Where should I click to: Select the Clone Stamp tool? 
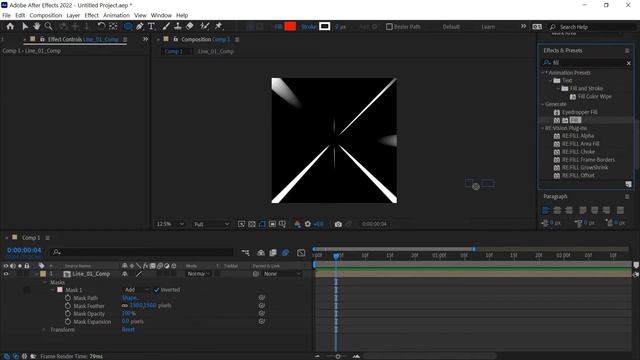(x=178, y=27)
